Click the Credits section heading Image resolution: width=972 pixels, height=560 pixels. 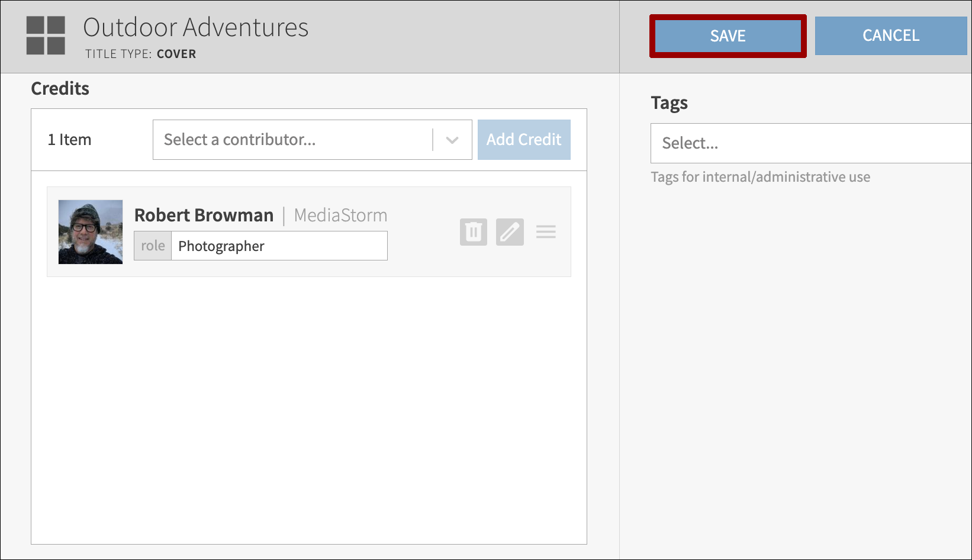60,88
